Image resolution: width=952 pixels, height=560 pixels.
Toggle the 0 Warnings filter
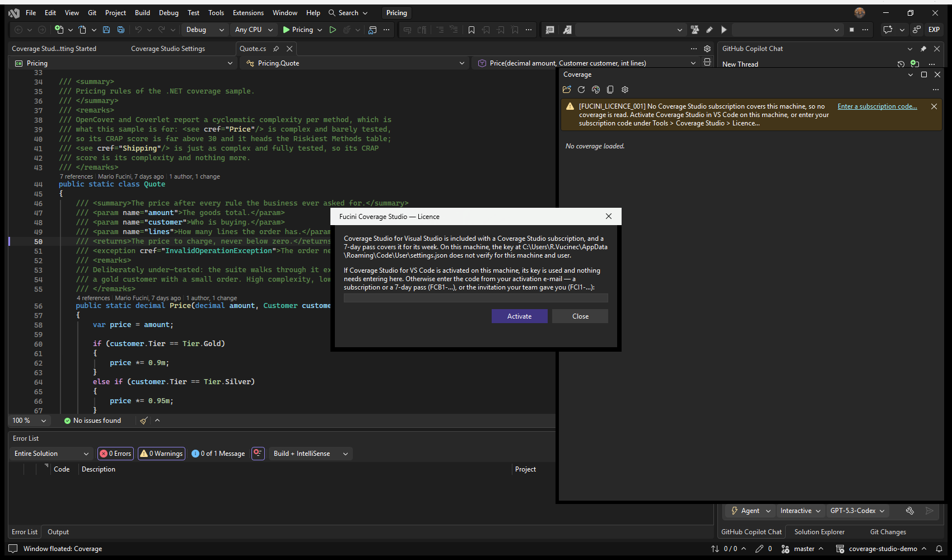(161, 454)
